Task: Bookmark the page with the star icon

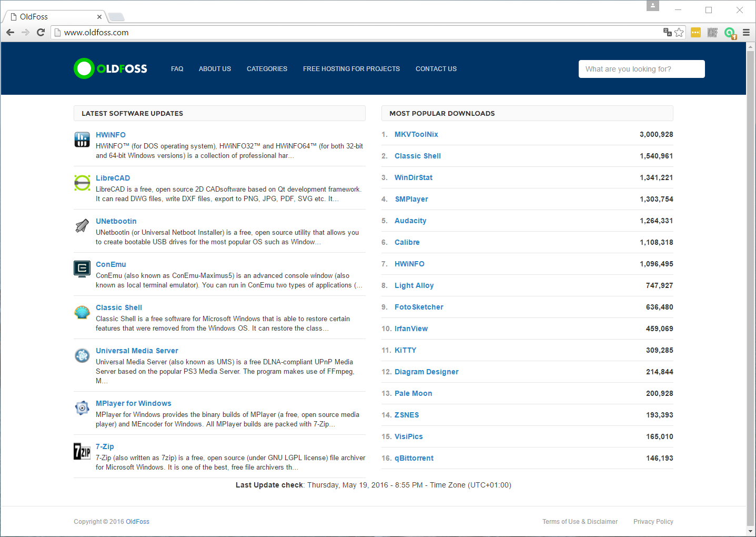Action: (679, 32)
